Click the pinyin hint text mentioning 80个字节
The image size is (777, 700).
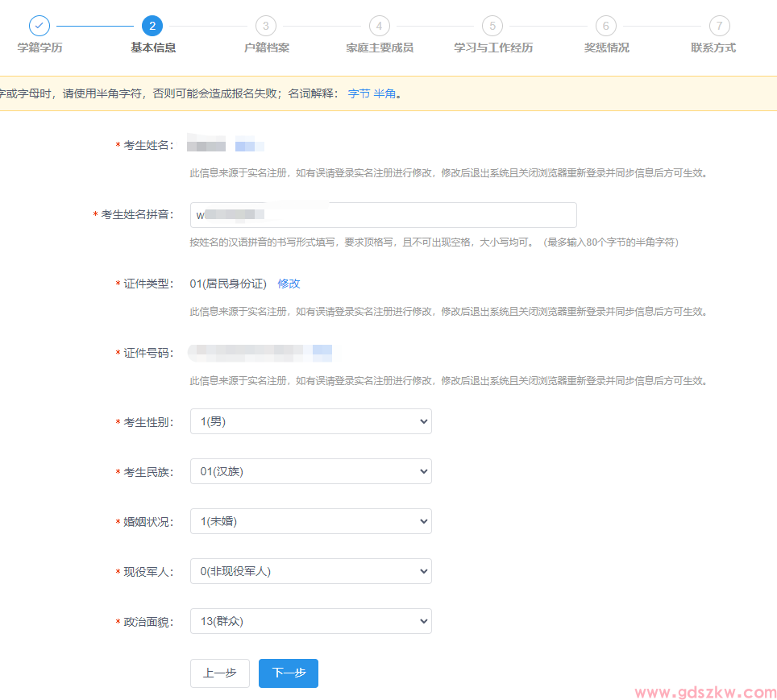tap(434, 242)
